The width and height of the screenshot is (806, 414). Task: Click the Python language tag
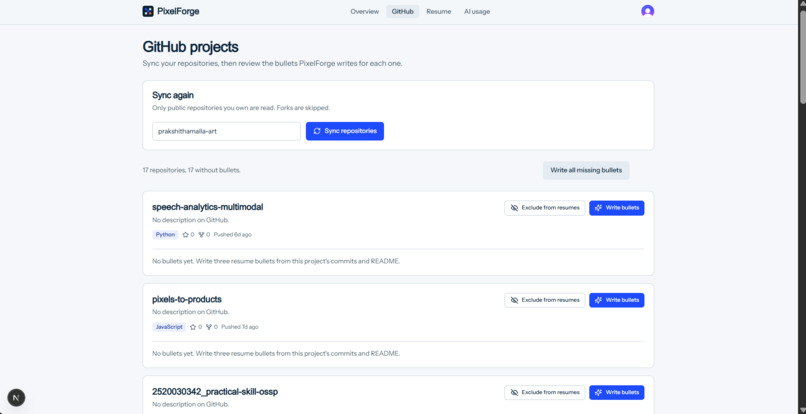pyautogui.click(x=166, y=235)
